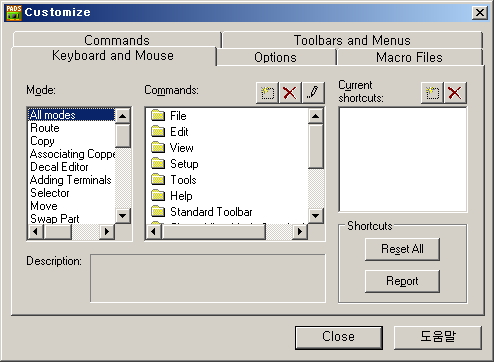Open the Macro Files tab

click(x=409, y=57)
